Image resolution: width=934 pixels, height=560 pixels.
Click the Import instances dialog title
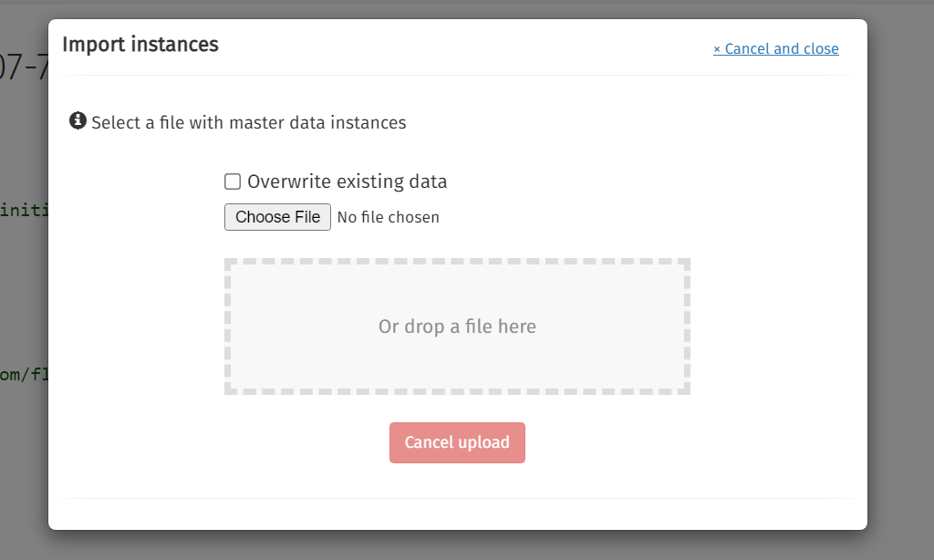pyautogui.click(x=140, y=44)
